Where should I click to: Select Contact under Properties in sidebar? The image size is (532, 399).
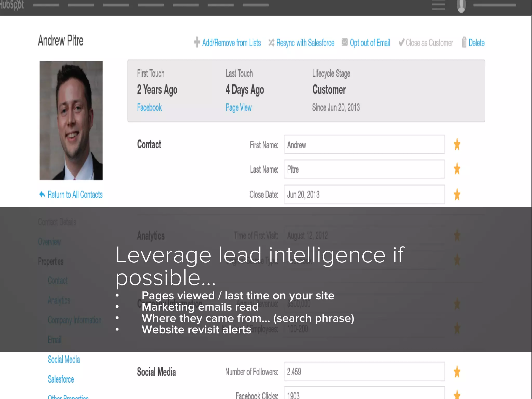(x=57, y=280)
